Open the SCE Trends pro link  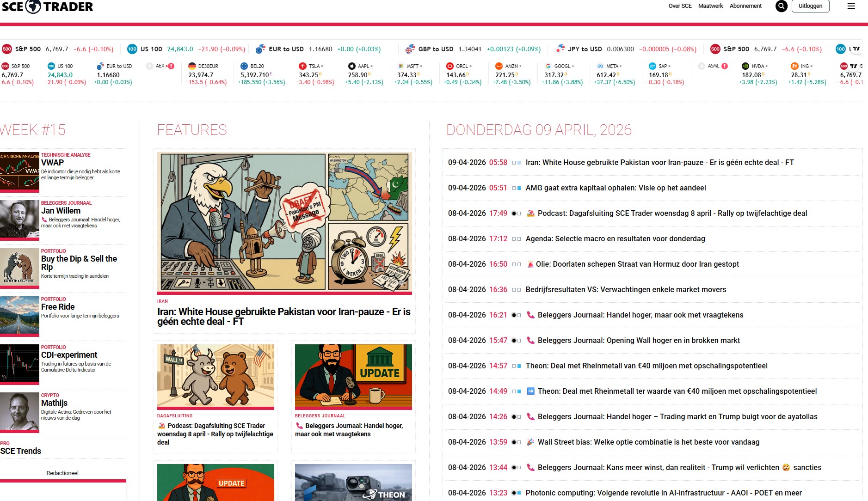[20, 451]
